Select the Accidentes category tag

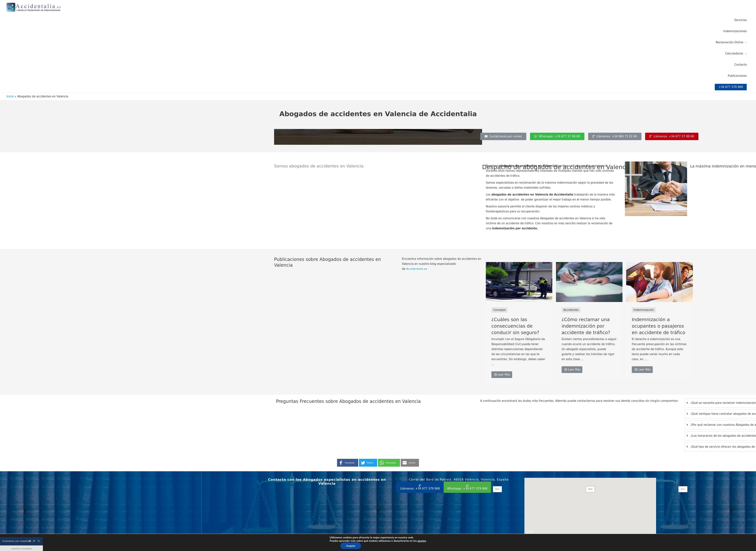571,310
